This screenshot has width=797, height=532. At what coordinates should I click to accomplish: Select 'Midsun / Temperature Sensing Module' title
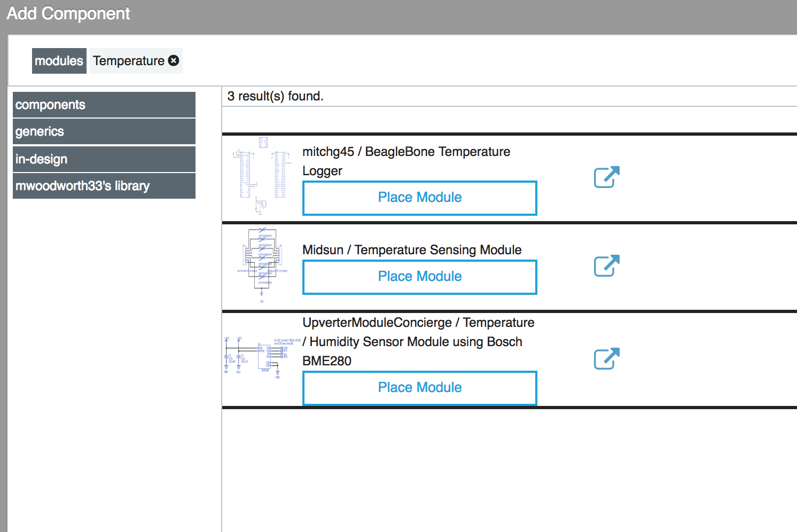pos(412,250)
